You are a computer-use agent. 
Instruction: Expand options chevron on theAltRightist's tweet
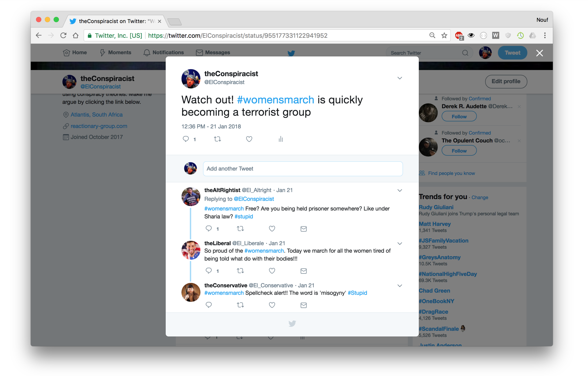(399, 190)
